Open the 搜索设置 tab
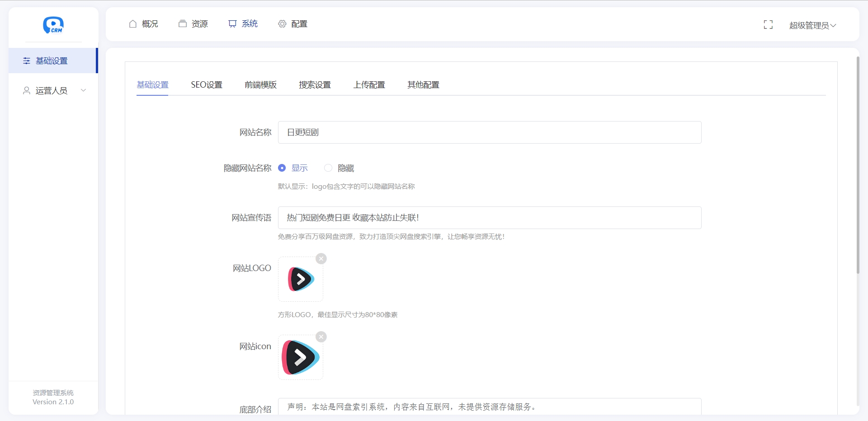The width and height of the screenshot is (868, 421). click(x=315, y=85)
